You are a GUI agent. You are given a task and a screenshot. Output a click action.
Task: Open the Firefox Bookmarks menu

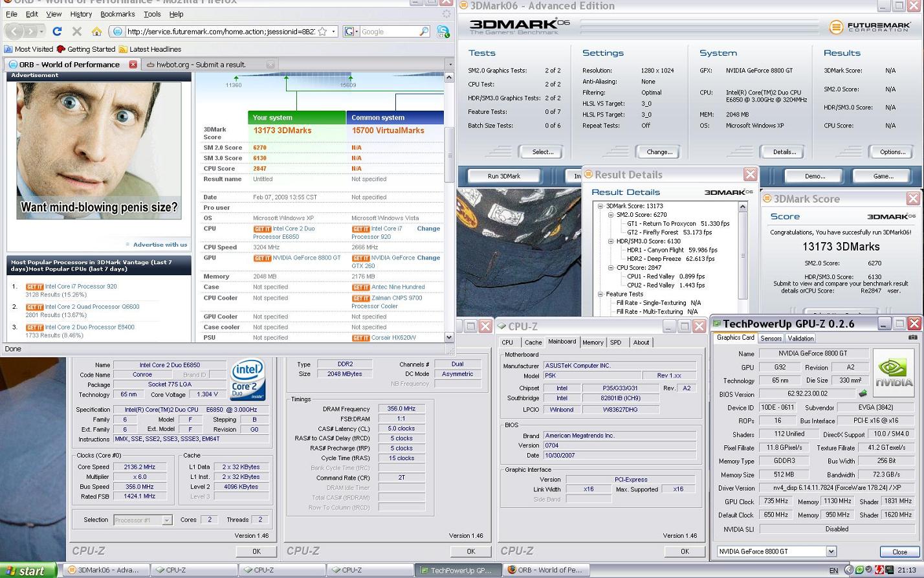tap(117, 14)
